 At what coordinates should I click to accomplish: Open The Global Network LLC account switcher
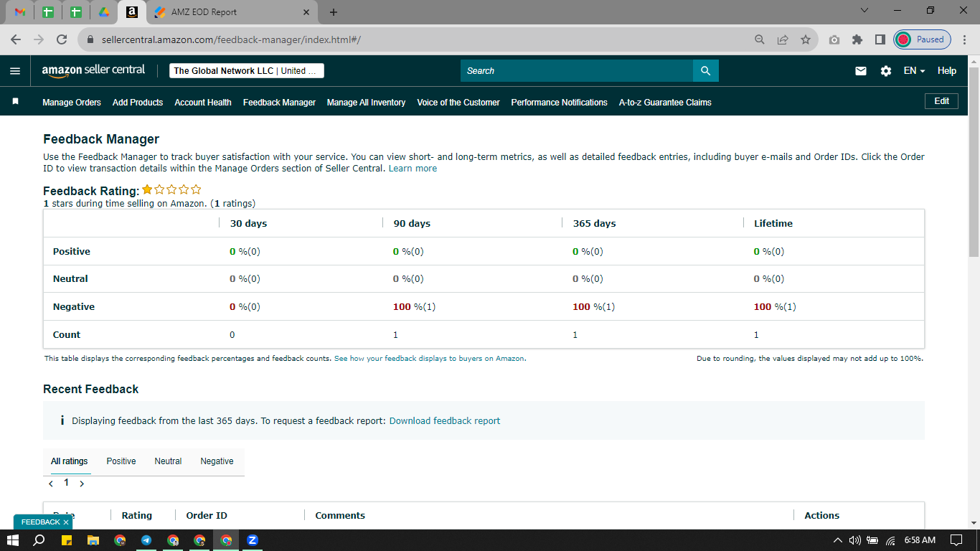247,71
